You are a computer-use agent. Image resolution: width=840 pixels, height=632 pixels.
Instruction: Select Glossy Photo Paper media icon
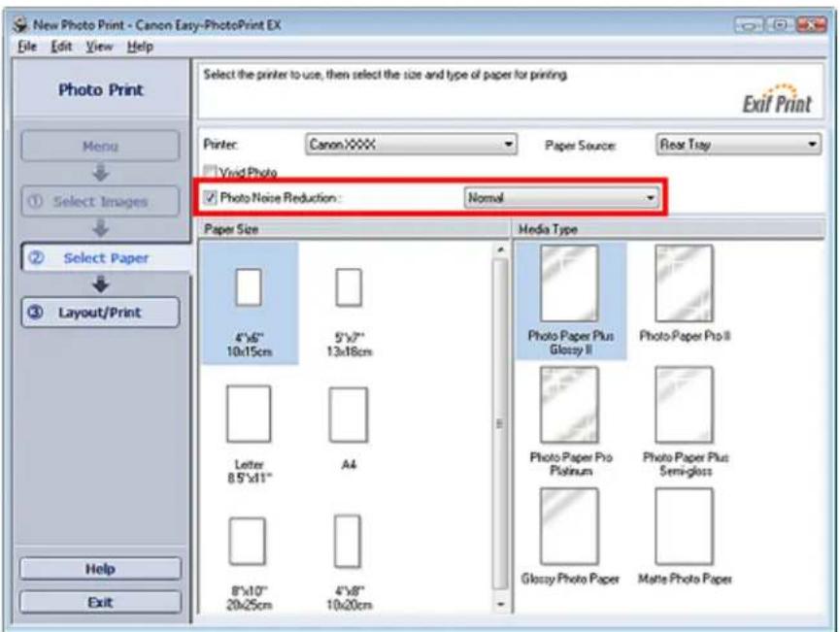click(x=569, y=526)
